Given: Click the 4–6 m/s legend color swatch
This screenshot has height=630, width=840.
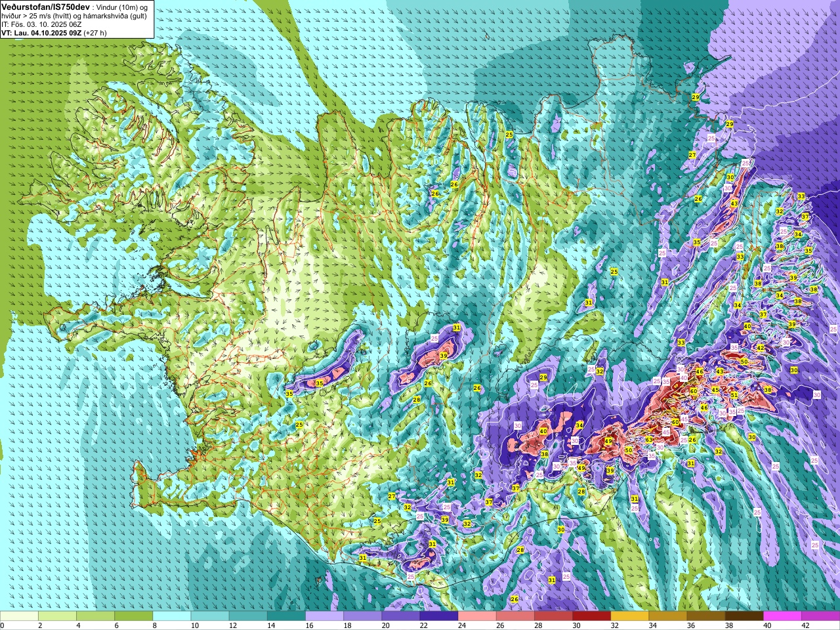Looking at the screenshot, I should (x=95, y=616).
